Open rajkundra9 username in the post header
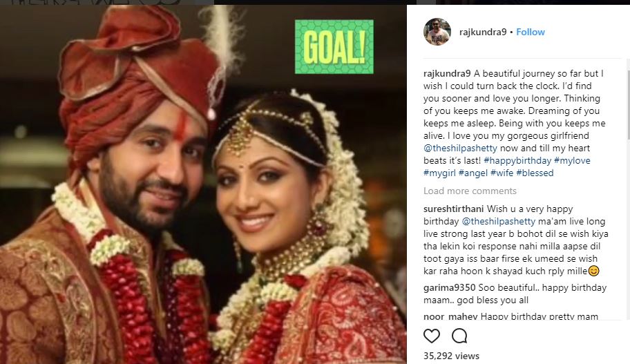 pyautogui.click(x=483, y=32)
